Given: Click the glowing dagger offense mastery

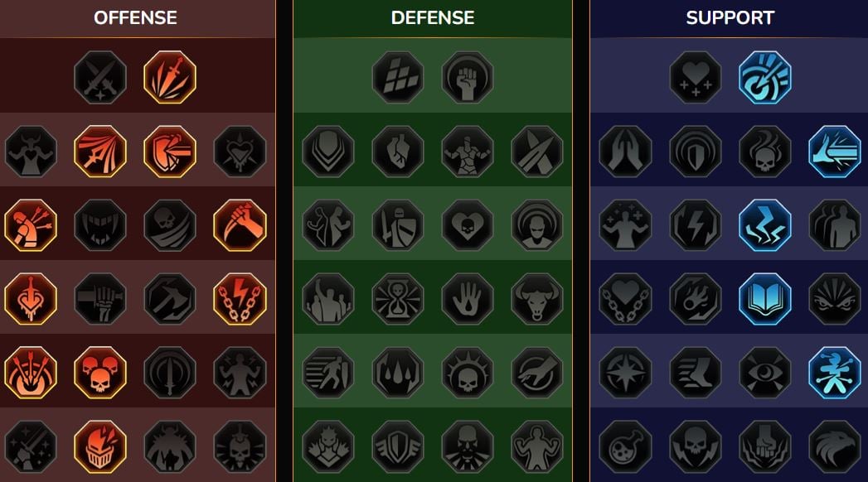Looking at the screenshot, I should [x=170, y=77].
